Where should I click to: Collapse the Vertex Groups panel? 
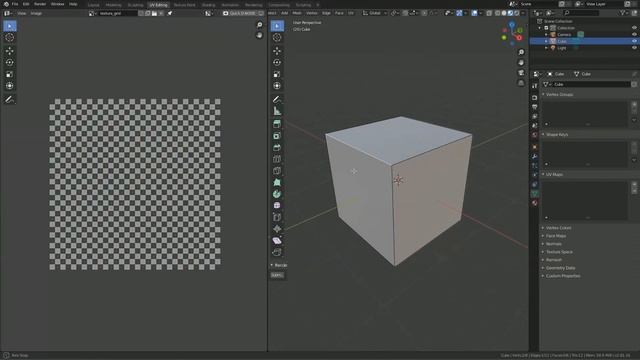[543, 94]
